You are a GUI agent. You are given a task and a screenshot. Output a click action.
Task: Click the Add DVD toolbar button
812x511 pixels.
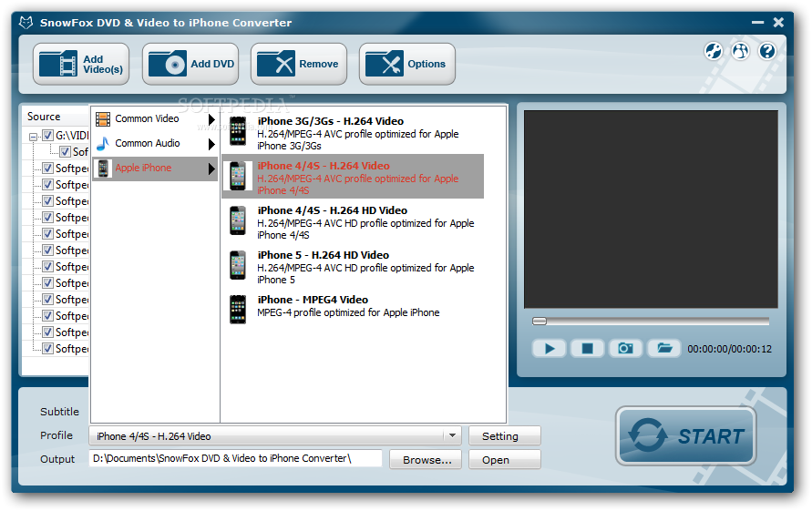tap(190, 64)
